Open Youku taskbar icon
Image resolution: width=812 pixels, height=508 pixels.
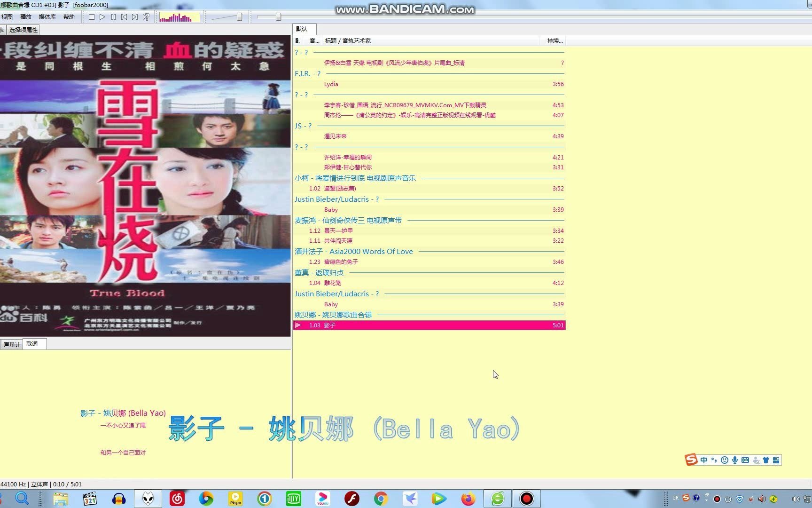(323, 499)
